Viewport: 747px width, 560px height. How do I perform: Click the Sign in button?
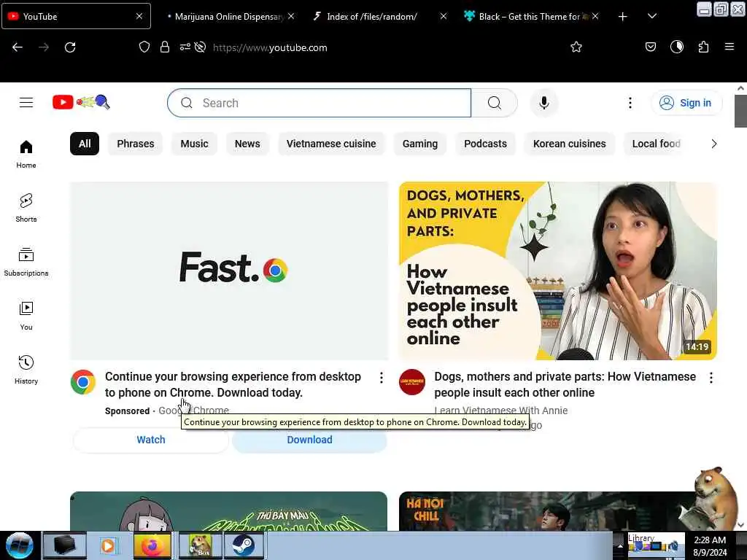[686, 103]
